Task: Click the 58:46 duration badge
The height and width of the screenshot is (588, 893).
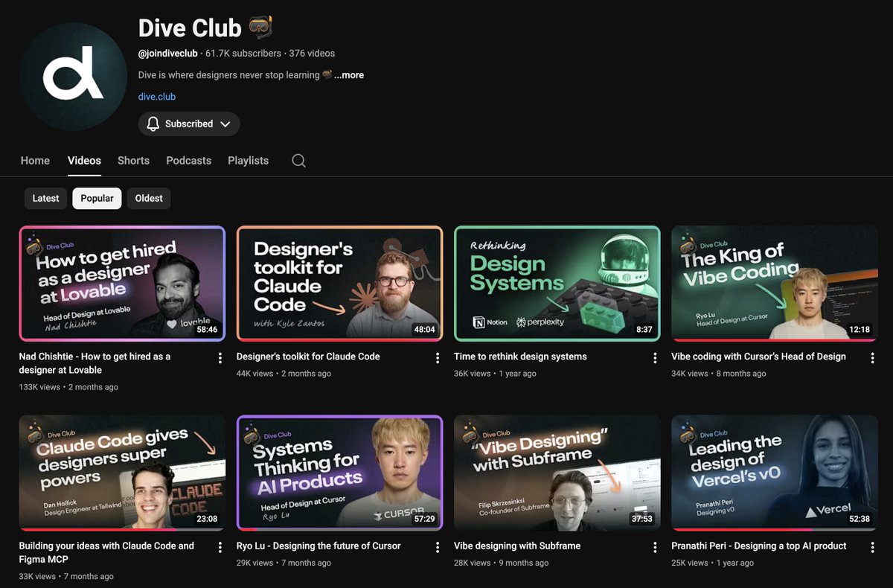Action: click(207, 330)
